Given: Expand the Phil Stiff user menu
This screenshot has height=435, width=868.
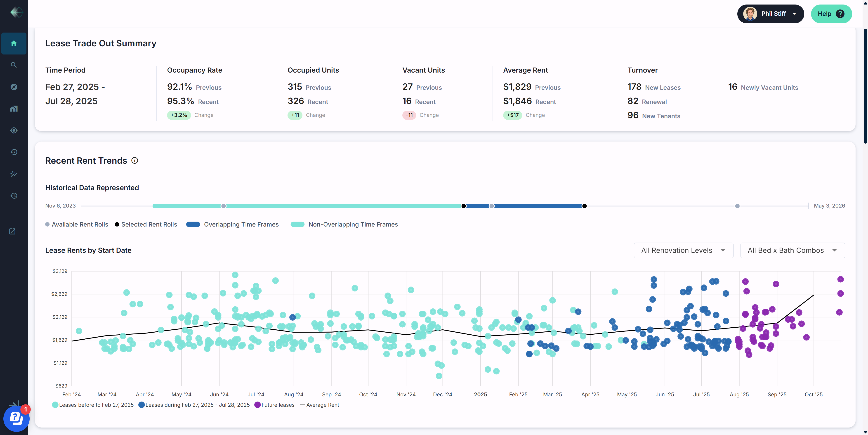Looking at the screenshot, I should 770,14.
